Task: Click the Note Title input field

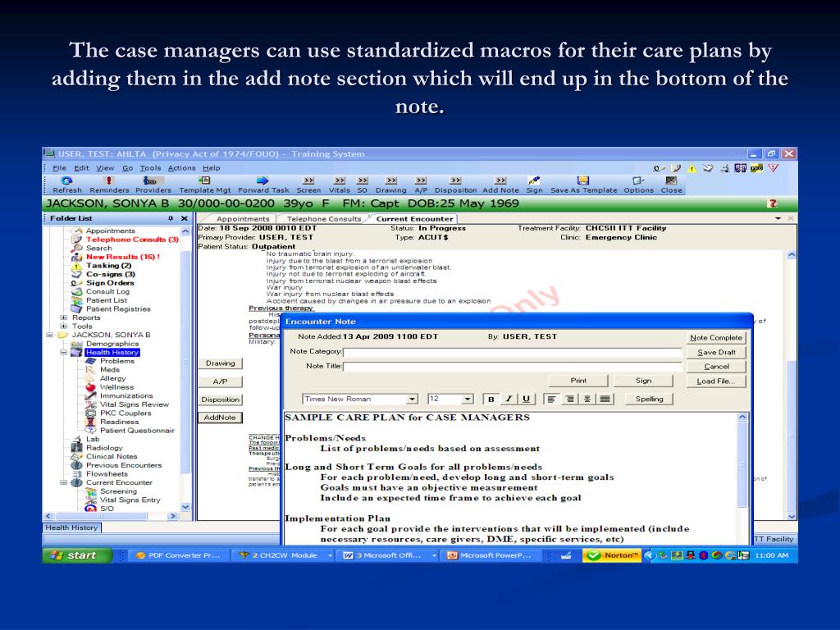Action: pos(513,367)
